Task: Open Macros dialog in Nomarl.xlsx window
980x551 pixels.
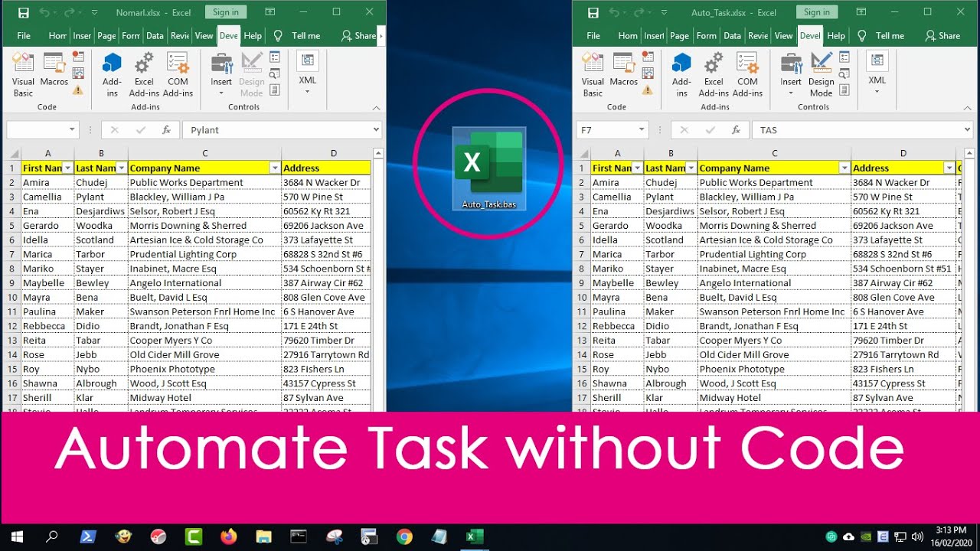Action: coord(54,70)
